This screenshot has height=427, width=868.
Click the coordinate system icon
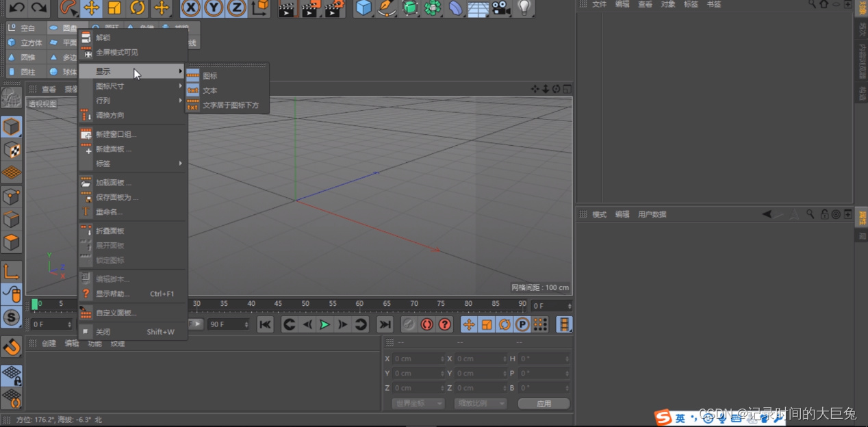(x=260, y=8)
